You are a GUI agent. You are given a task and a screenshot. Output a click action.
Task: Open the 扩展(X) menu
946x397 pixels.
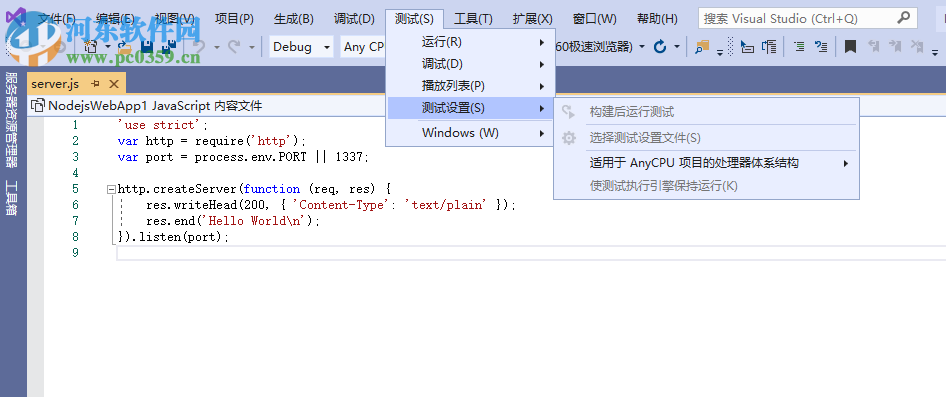[533, 19]
